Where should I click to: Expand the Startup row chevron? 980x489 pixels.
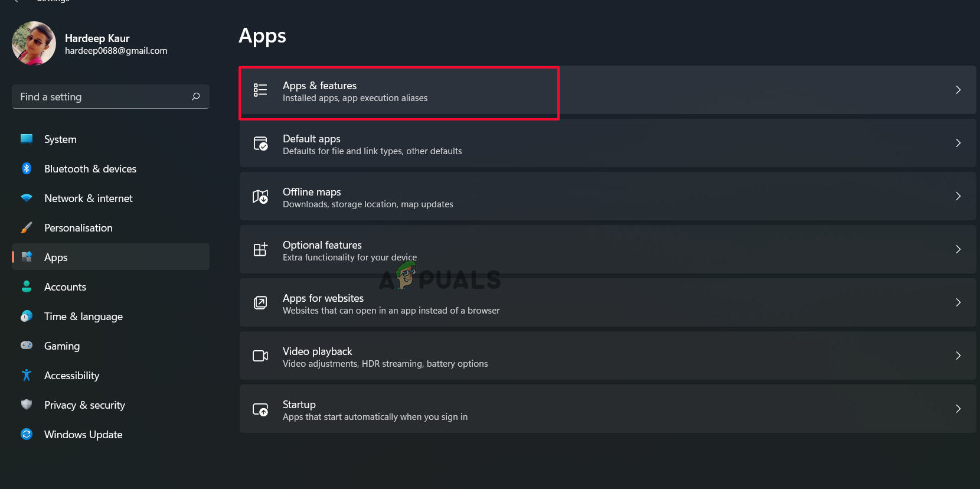958,409
